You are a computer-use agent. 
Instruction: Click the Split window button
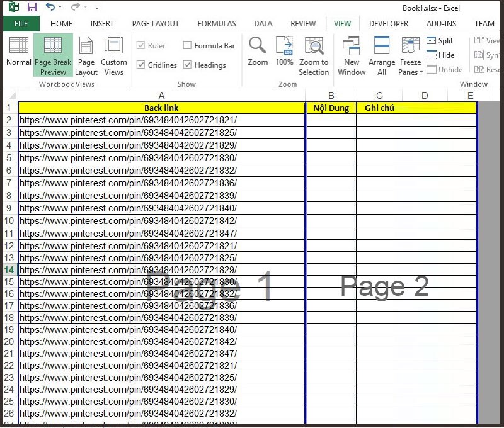click(x=440, y=40)
